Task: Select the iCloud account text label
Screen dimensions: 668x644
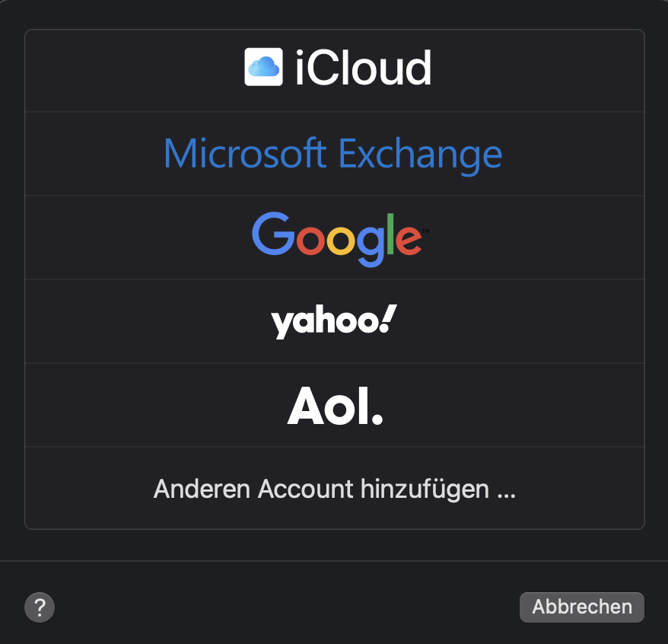Action: click(364, 67)
